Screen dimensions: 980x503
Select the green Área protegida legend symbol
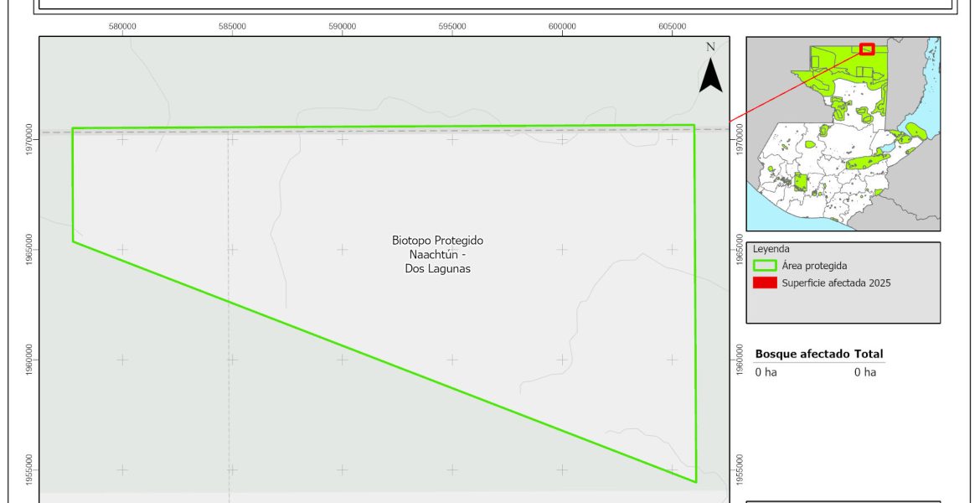pos(765,266)
